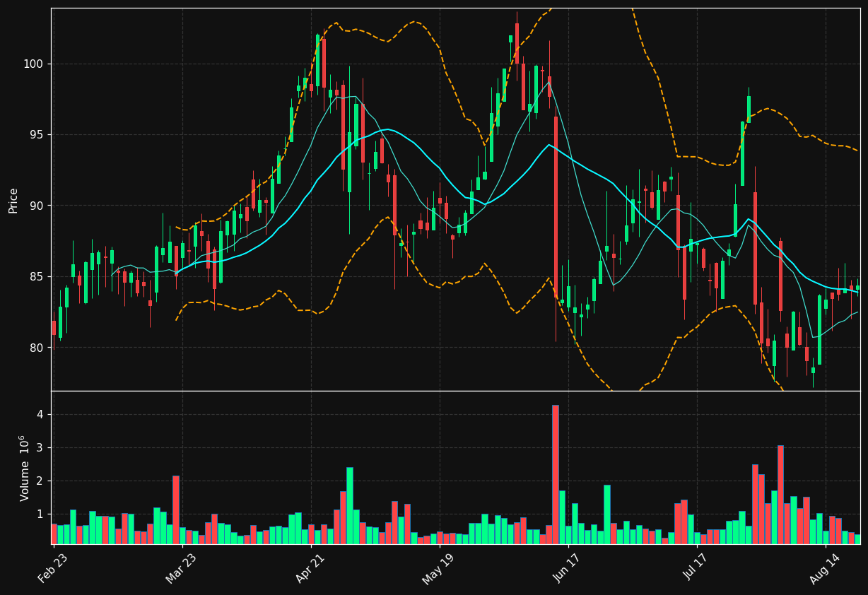Click the 2 tick on volume axis

point(40,481)
